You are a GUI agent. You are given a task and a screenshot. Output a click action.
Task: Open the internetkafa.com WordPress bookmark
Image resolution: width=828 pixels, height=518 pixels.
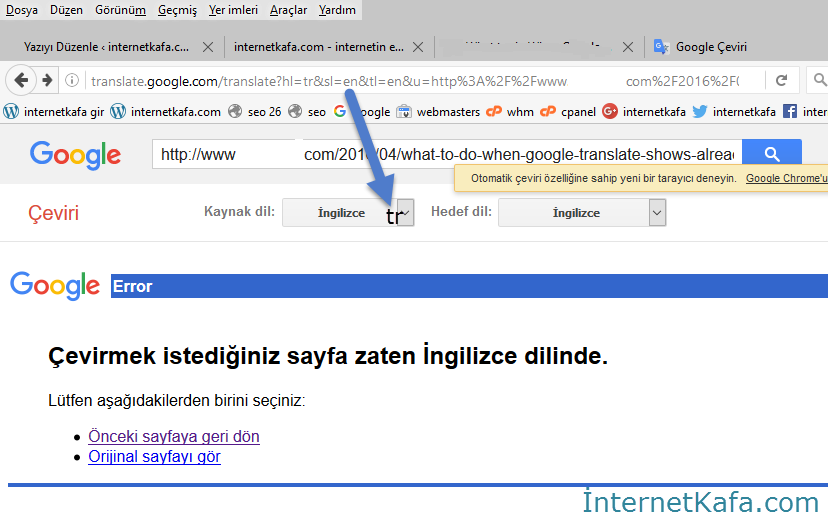[165, 111]
